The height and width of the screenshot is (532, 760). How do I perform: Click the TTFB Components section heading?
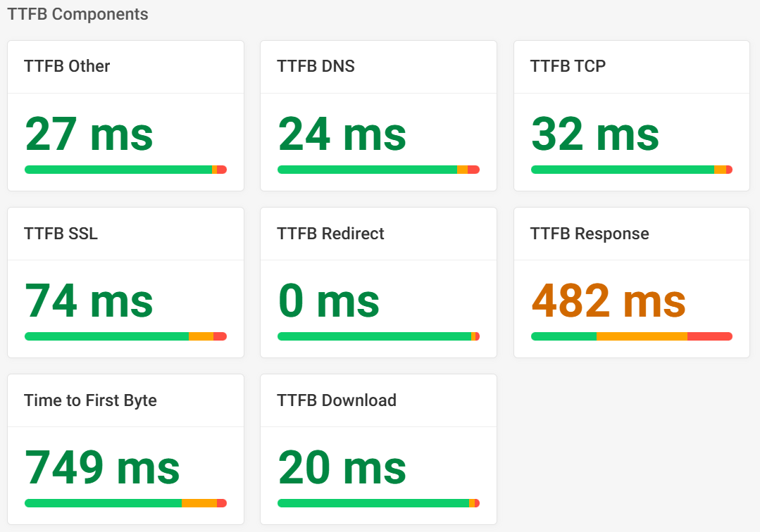(77, 13)
